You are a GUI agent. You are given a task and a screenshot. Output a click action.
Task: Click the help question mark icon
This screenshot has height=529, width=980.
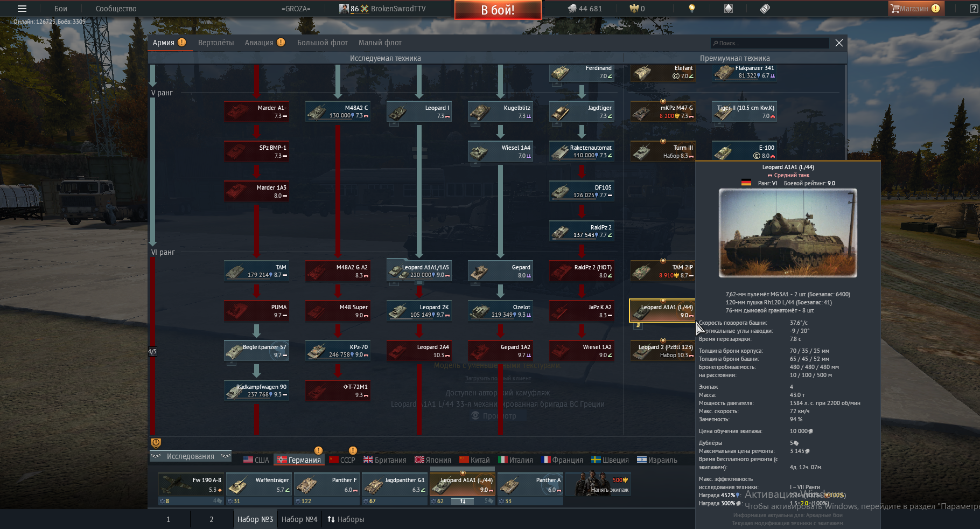[974, 9]
